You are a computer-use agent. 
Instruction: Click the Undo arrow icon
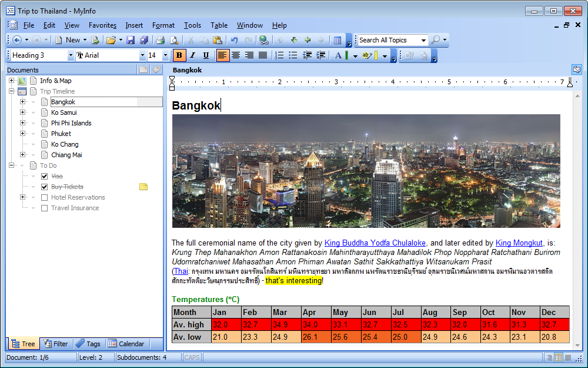(234, 40)
